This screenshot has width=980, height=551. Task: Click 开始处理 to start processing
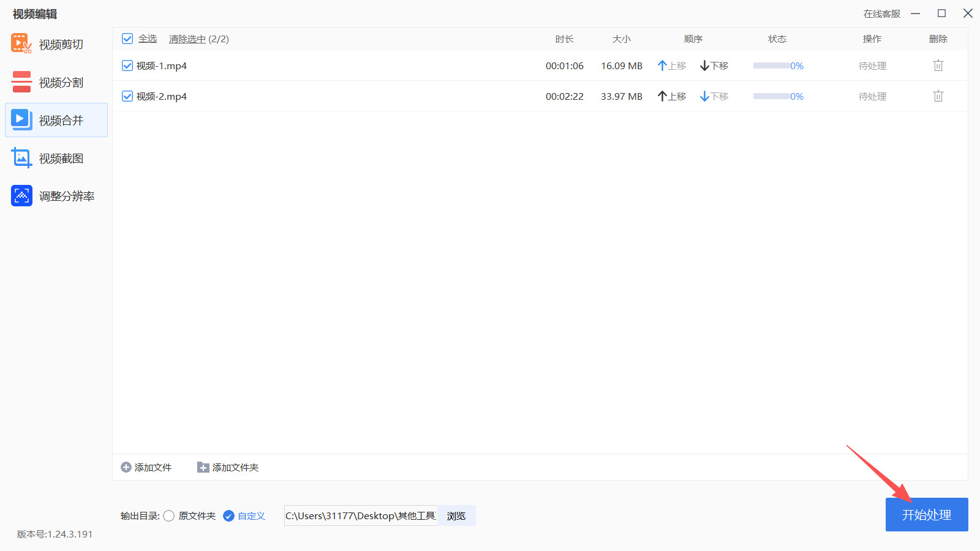(927, 515)
